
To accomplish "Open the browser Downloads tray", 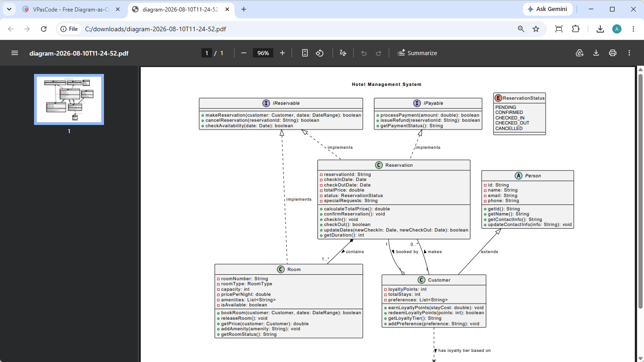I will click(x=600, y=29).
